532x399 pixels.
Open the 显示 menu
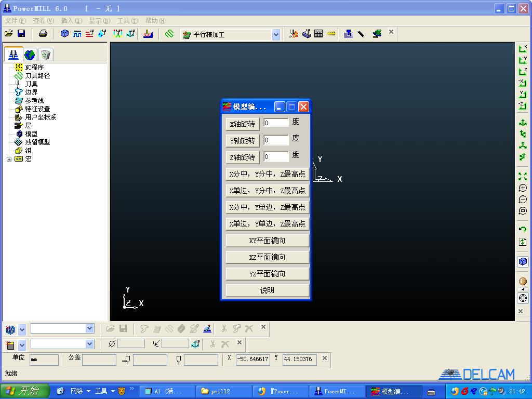point(100,21)
